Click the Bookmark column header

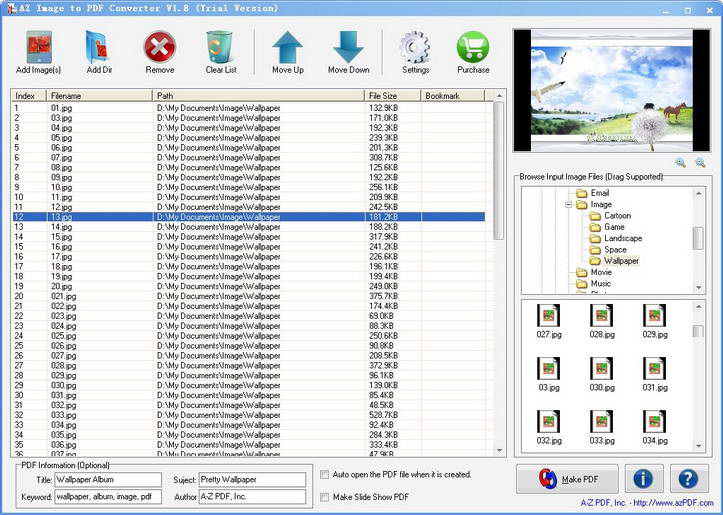pos(453,96)
